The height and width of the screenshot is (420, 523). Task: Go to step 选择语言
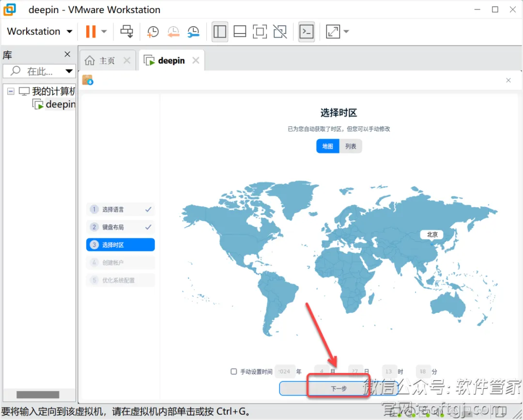point(121,209)
